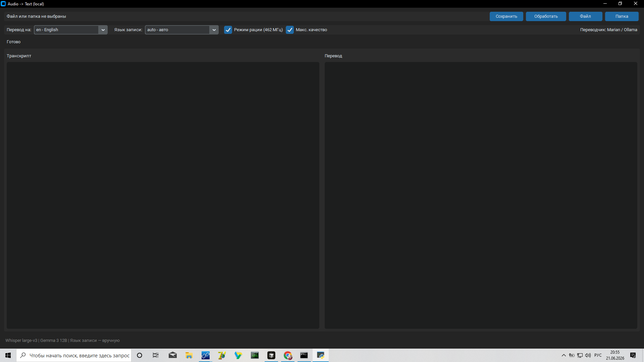Click the Python app icon on taskbar
Image resolution: width=644 pixels, height=362 pixels.
coord(321,355)
